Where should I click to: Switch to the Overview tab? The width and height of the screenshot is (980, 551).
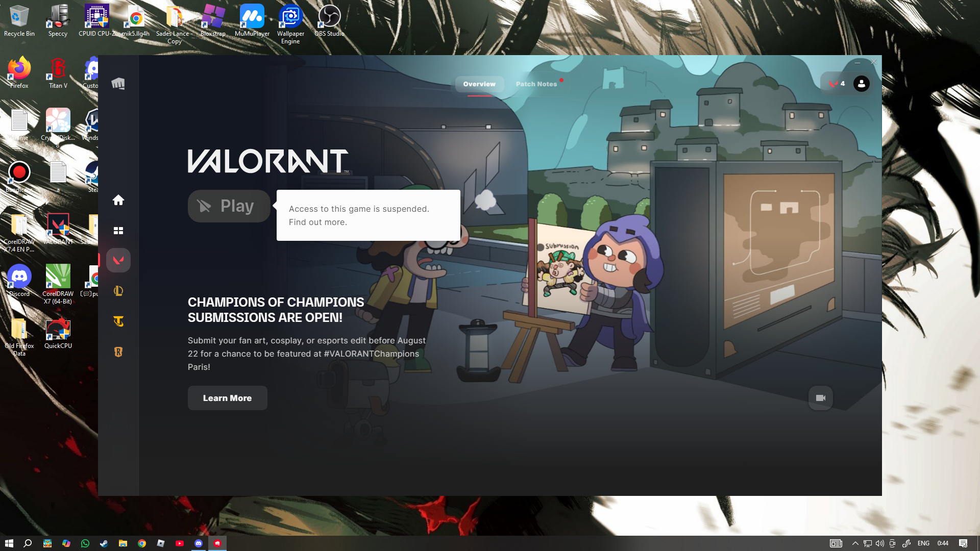click(x=479, y=84)
